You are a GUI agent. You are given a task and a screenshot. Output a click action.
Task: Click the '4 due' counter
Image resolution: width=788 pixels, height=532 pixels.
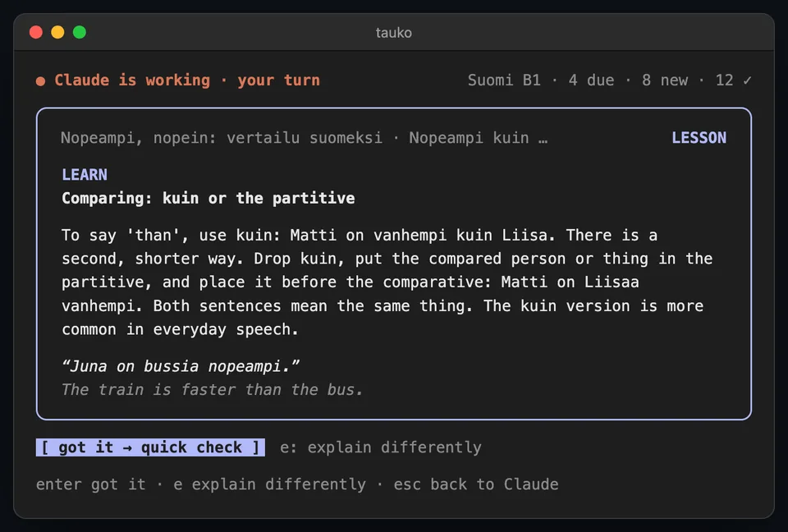[x=591, y=80]
